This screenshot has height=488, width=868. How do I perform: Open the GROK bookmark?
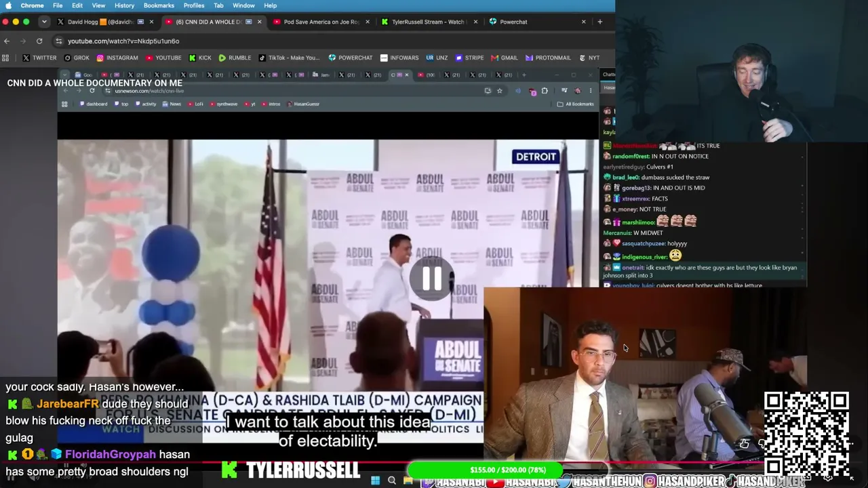(76, 58)
